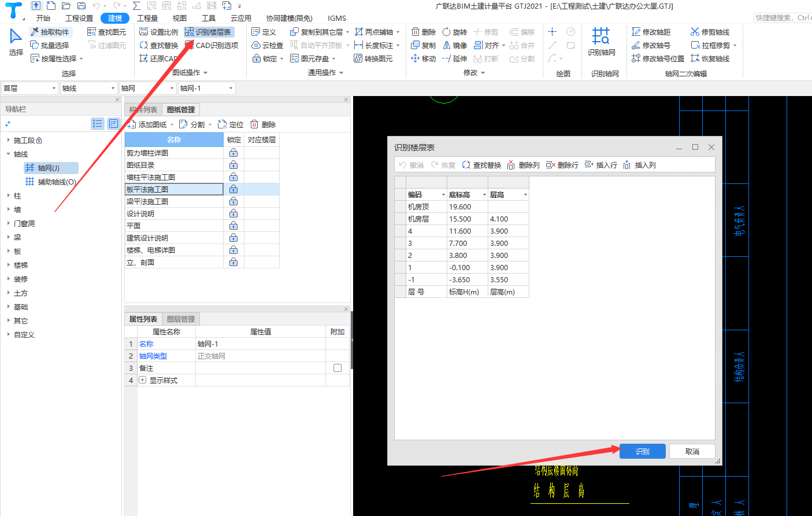
Task: Click 设置比例 in the ribbon
Action: (x=159, y=32)
